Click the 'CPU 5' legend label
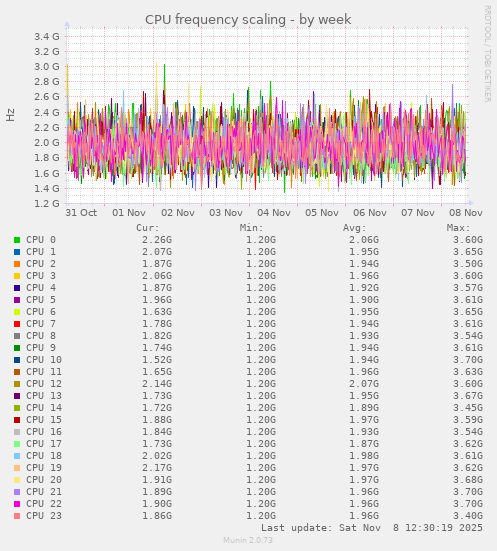The height and width of the screenshot is (551, 497). (41, 300)
